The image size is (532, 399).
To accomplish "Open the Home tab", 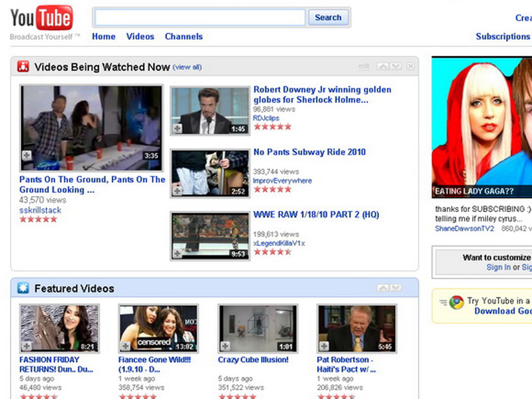I will pyautogui.click(x=104, y=37).
